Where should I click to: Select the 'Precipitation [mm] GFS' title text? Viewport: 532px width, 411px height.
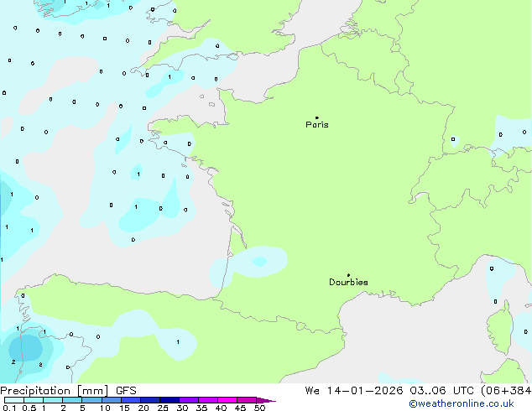pos(68,391)
